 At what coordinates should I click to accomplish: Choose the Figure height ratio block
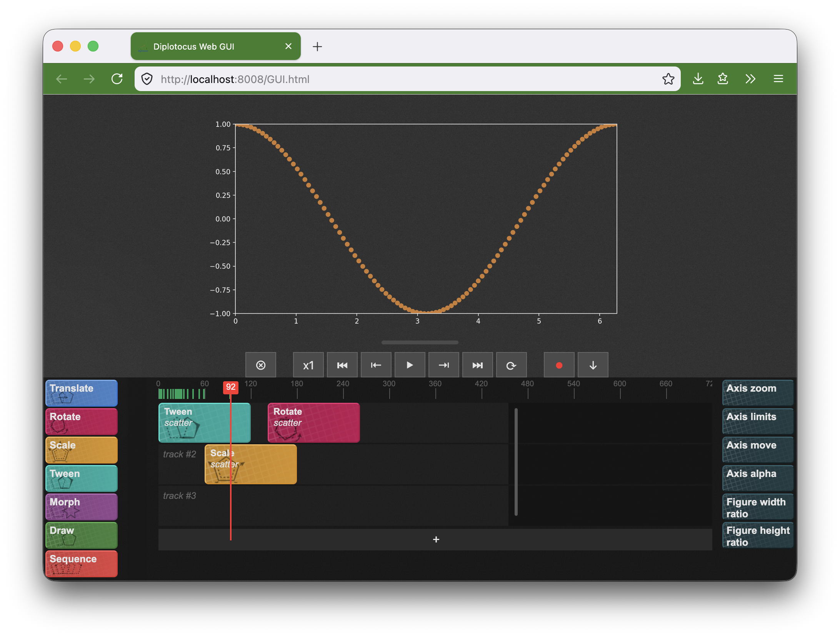click(758, 535)
